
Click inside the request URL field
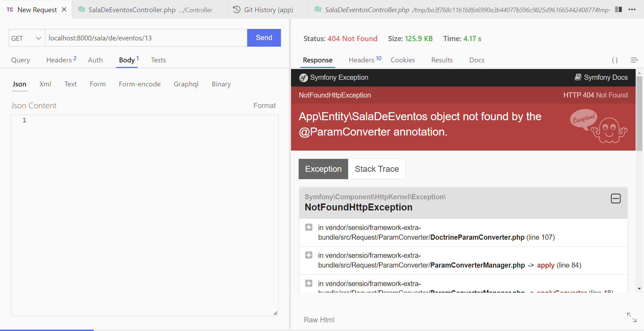(139, 38)
